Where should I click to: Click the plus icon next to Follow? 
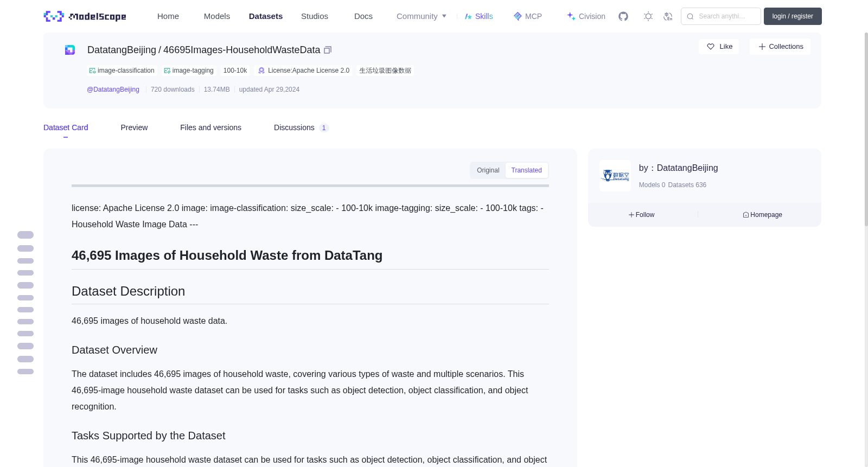631,215
